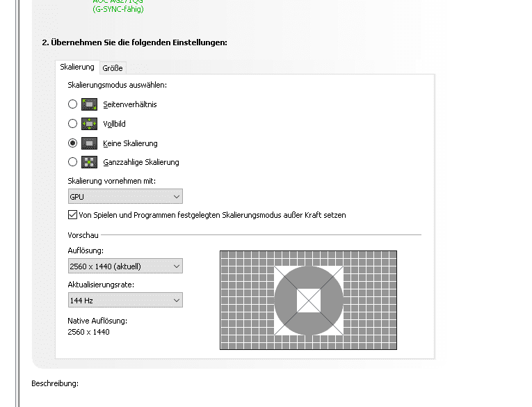Select the Ganzzahlige Skalierung radio button
532x407 pixels.
click(x=72, y=162)
